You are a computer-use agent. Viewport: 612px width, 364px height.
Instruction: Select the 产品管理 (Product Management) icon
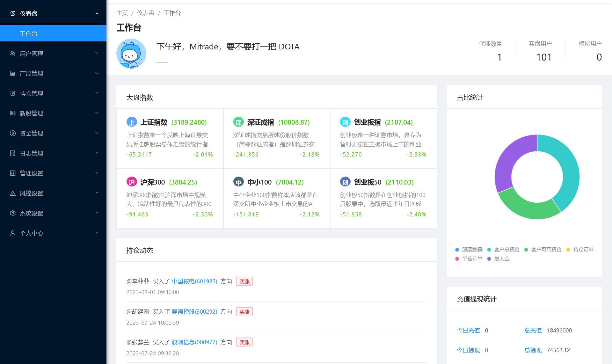click(x=13, y=73)
